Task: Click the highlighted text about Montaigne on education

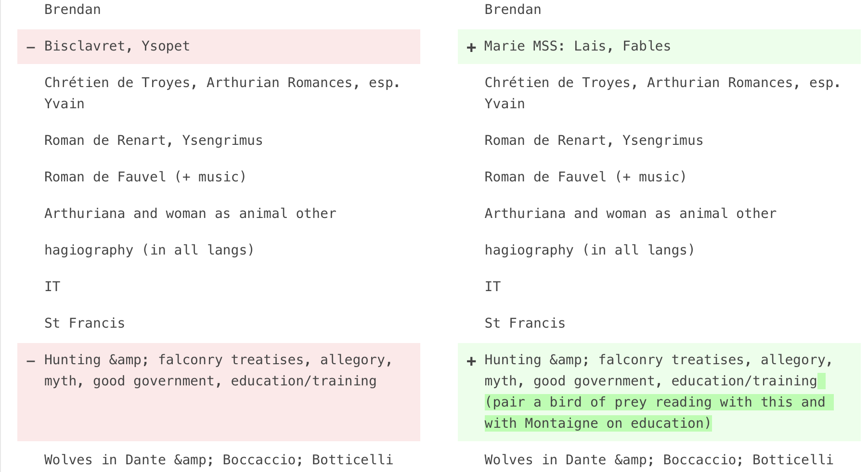Action: pyautogui.click(x=598, y=423)
